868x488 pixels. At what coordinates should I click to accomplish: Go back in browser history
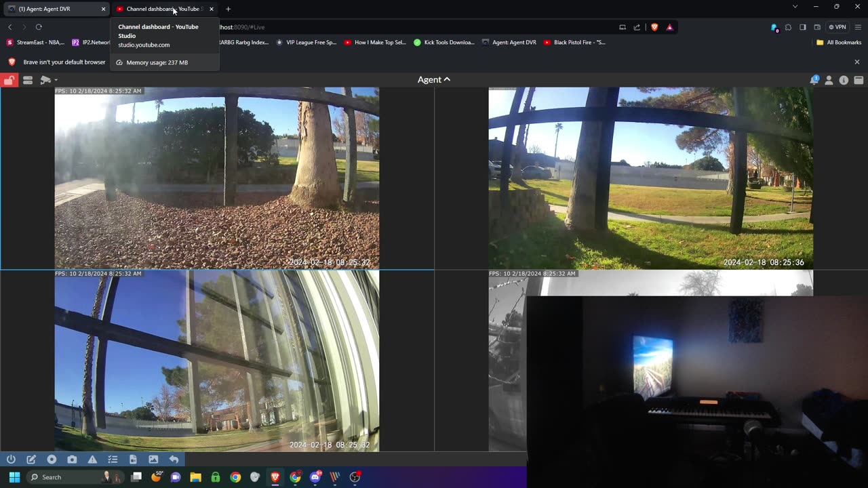coord(9,27)
